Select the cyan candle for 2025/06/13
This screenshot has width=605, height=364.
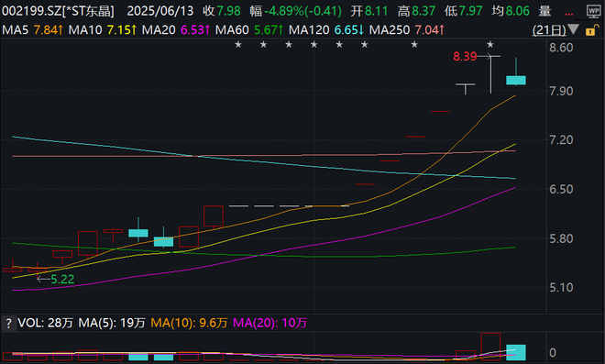tap(516, 80)
